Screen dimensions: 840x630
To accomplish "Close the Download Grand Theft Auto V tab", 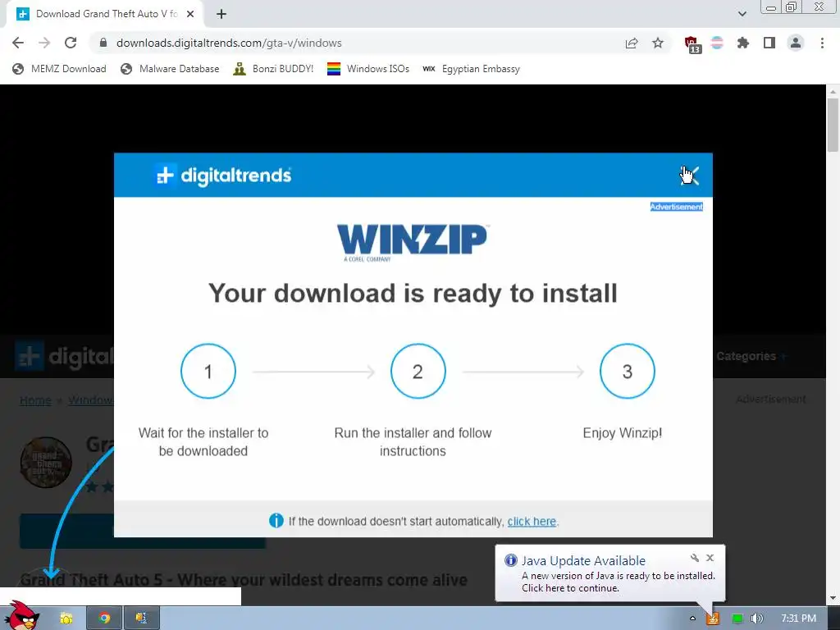I will click(190, 14).
